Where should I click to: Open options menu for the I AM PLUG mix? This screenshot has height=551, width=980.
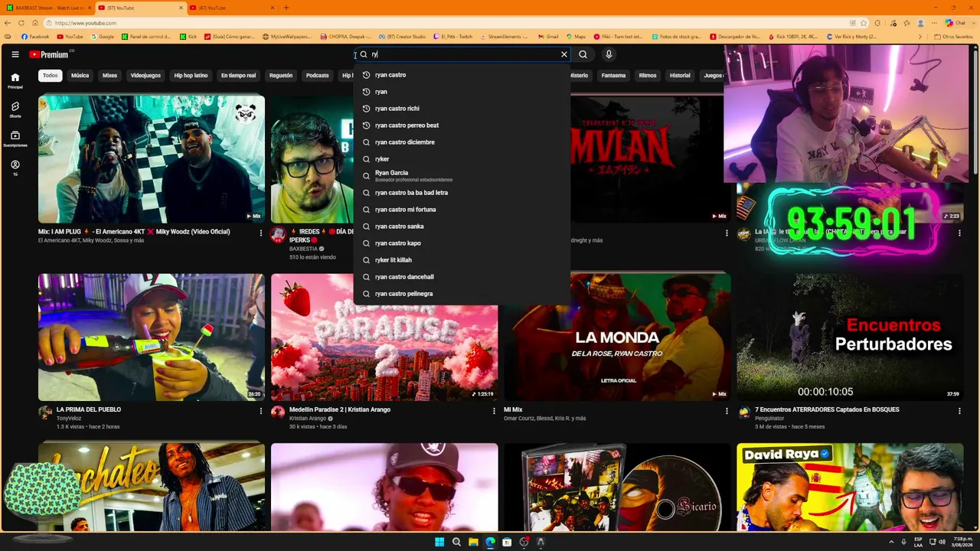click(261, 233)
